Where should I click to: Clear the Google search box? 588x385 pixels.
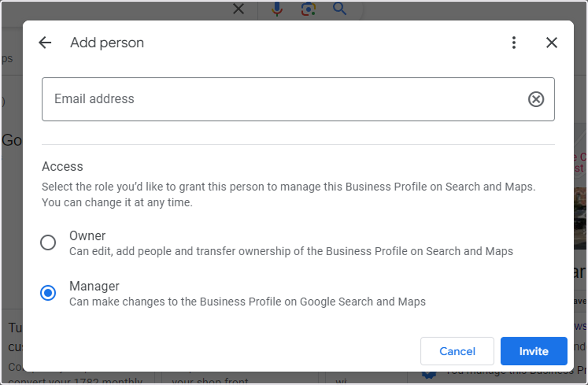(x=238, y=9)
